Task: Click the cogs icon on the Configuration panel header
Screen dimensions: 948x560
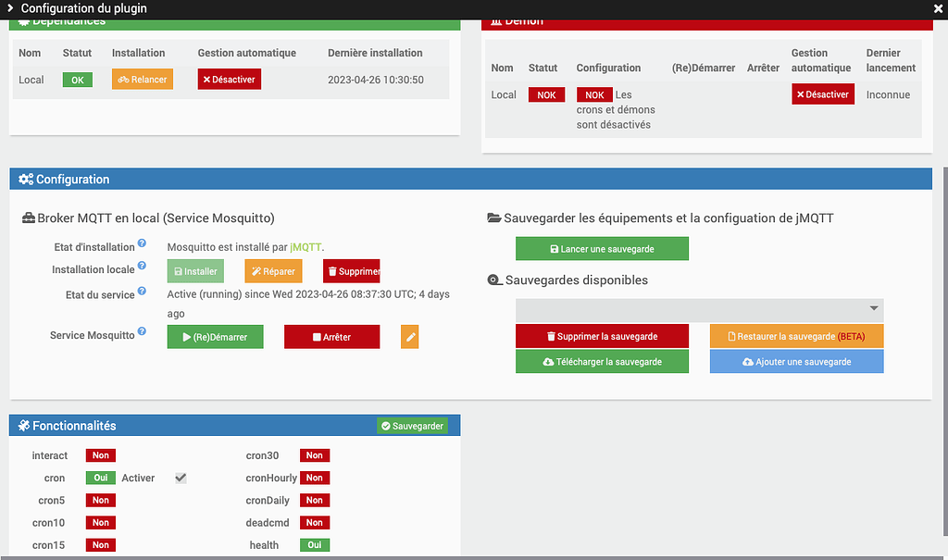Action: (27, 179)
